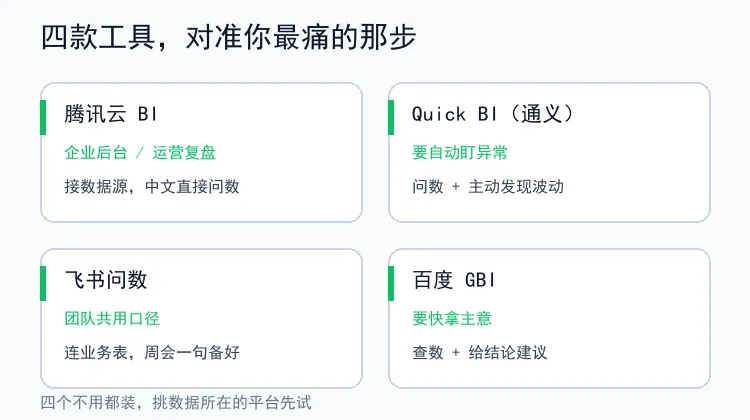Click green accent bar beside Quick BI
This screenshot has width=750, height=420.
tap(391, 118)
